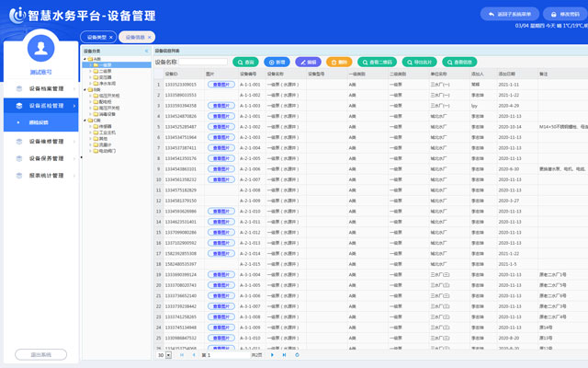Click the 设备档案管理 sidebar icon
Screen dimensions: 588x368
tap(19, 89)
